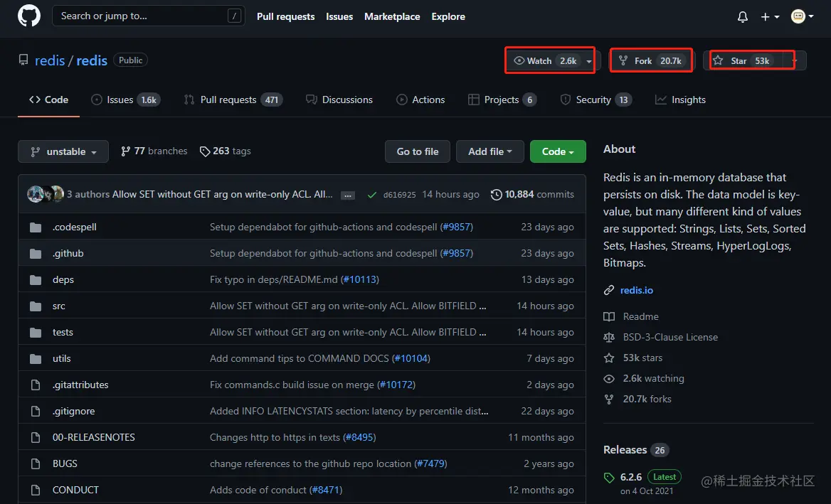View the 77 branches link
Image resolution: width=831 pixels, height=504 pixels.
(154, 151)
